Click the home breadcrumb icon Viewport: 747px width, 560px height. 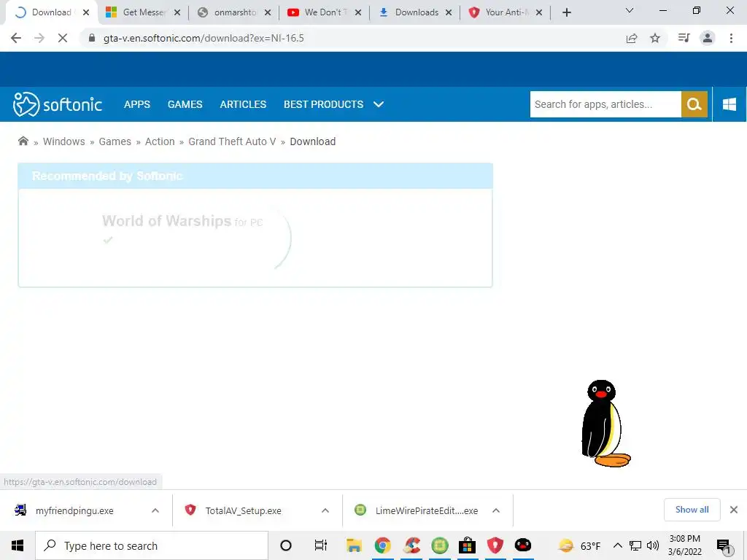click(x=23, y=141)
